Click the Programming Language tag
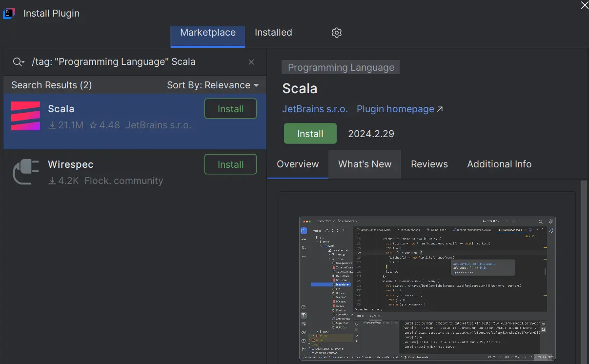 pyautogui.click(x=341, y=67)
